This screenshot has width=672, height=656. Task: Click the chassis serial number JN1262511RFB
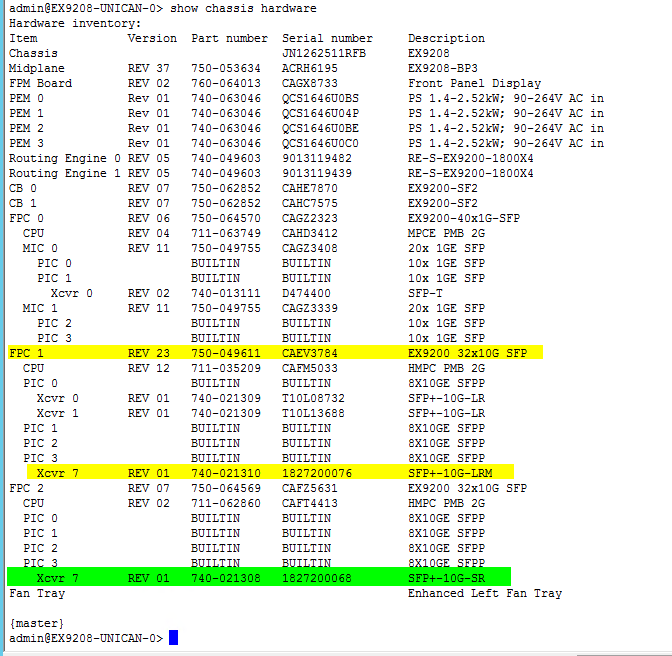pyautogui.click(x=324, y=53)
